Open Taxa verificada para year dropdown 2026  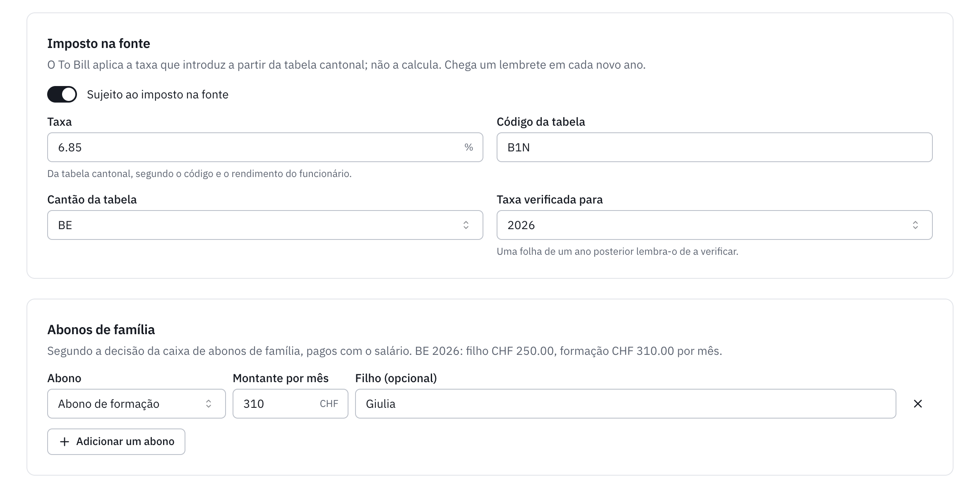[x=714, y=225]
